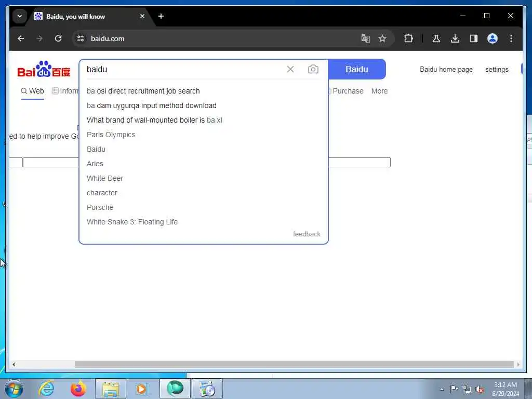Launch Internet Explorer from taskbar
This screenshot has height=399, width=532.
pos(46,389)
